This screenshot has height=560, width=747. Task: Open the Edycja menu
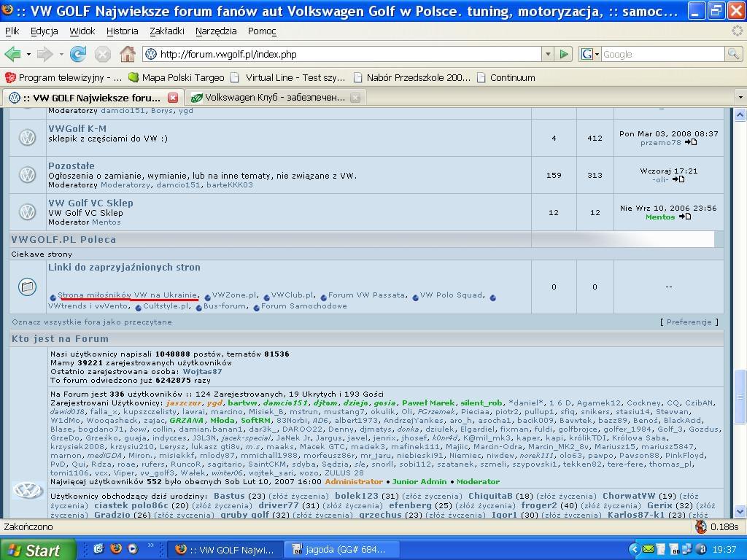click(x=44, y=31)
